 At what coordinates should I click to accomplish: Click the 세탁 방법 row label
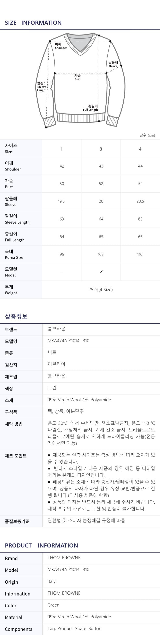point(14,424)
